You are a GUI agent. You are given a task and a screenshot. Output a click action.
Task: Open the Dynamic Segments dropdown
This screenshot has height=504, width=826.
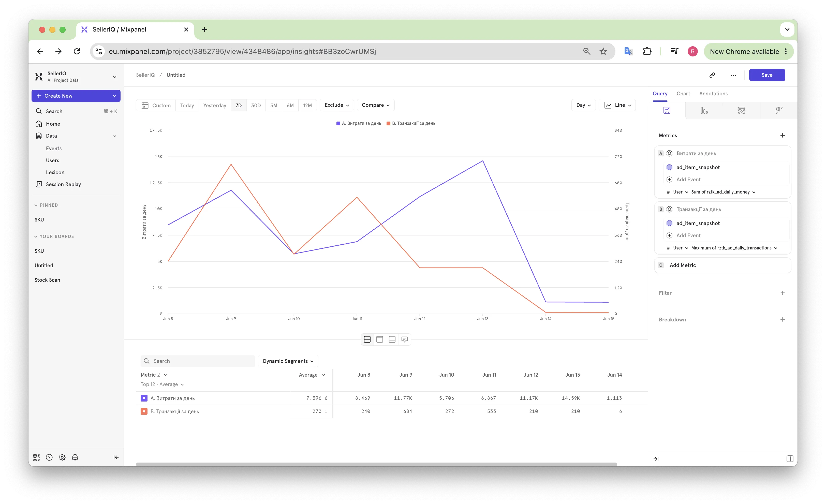(x=288, y=361)
